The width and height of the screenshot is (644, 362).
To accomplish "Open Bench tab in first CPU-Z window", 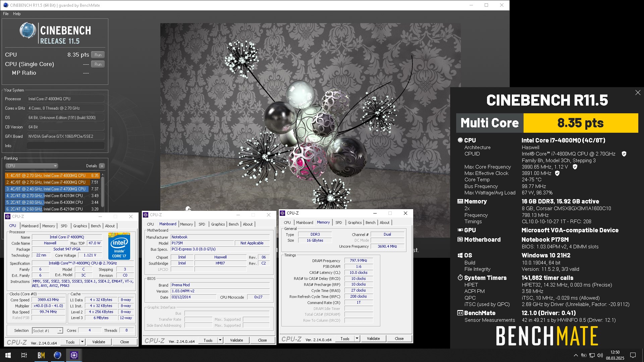I will point(96,226).
